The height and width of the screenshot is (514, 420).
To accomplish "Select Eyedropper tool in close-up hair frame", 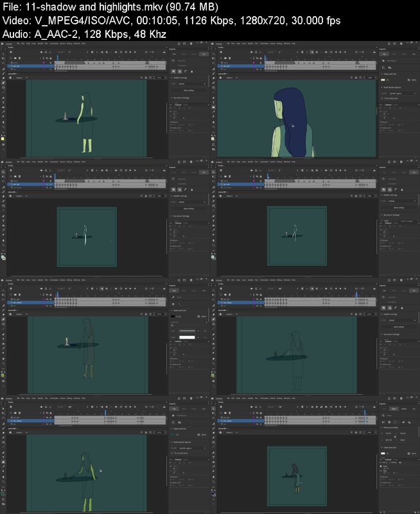I will click(x=214, y=112).
